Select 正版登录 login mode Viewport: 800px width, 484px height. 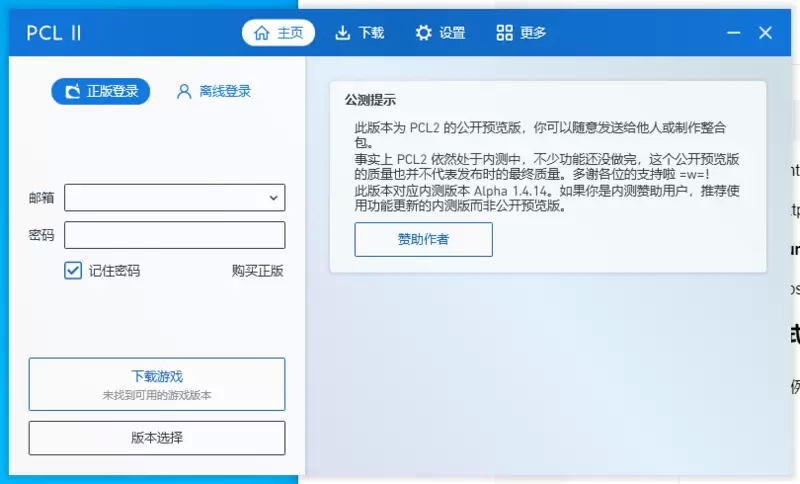tap(101, 91)
